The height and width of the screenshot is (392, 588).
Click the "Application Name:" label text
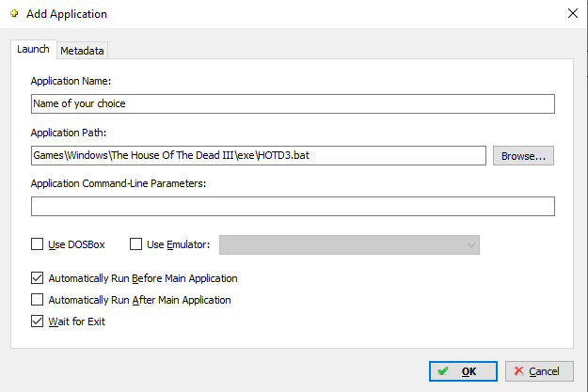coord(71,81)
